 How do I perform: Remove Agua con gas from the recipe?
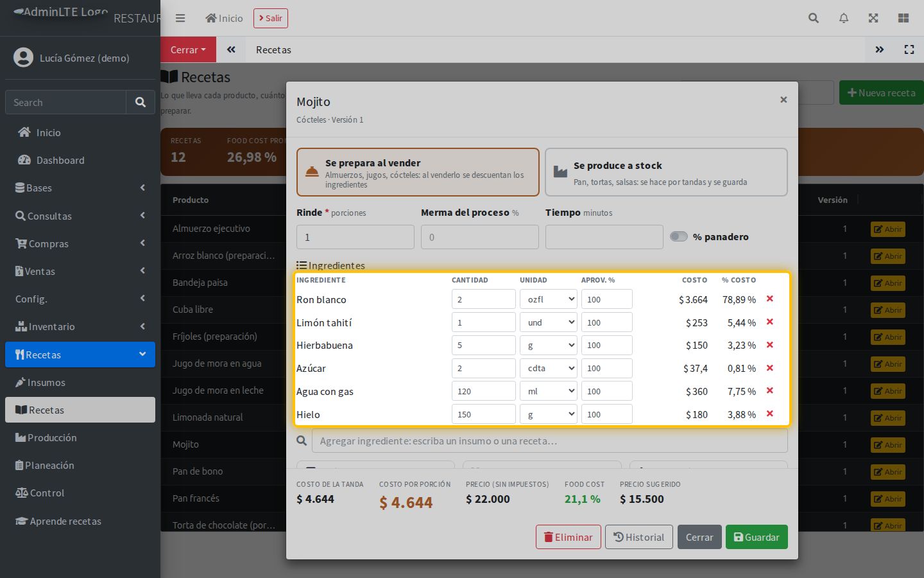pyautogui.click(x=770, y=390)
